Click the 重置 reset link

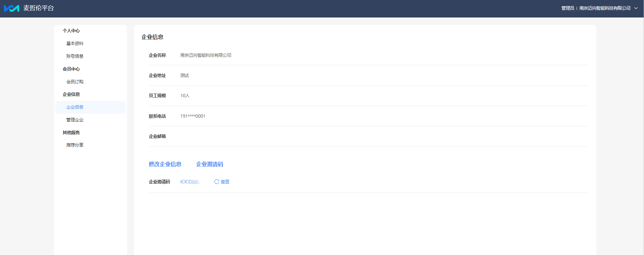click(x=225, y=182)
